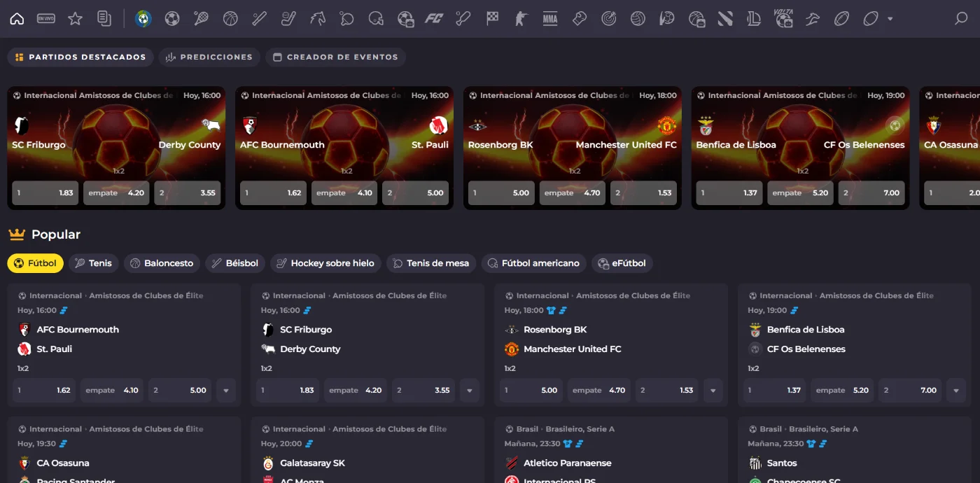Image resolution: width=980 pixels, height=483 pixels.
Task: Open CA Osasuna match in Popular list
Action: point(63,463)
